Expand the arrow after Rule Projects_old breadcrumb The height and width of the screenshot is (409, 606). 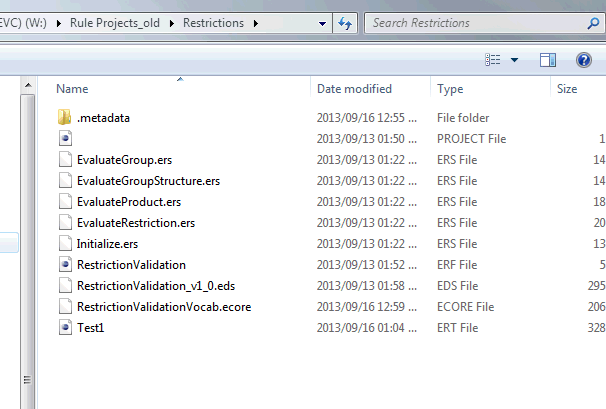click(172, 24)
